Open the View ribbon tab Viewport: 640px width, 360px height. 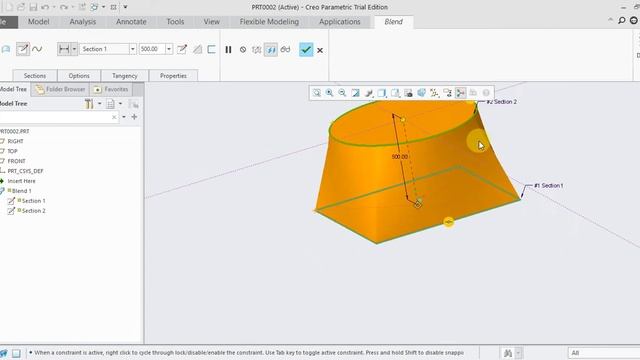(x=211, y=22)
